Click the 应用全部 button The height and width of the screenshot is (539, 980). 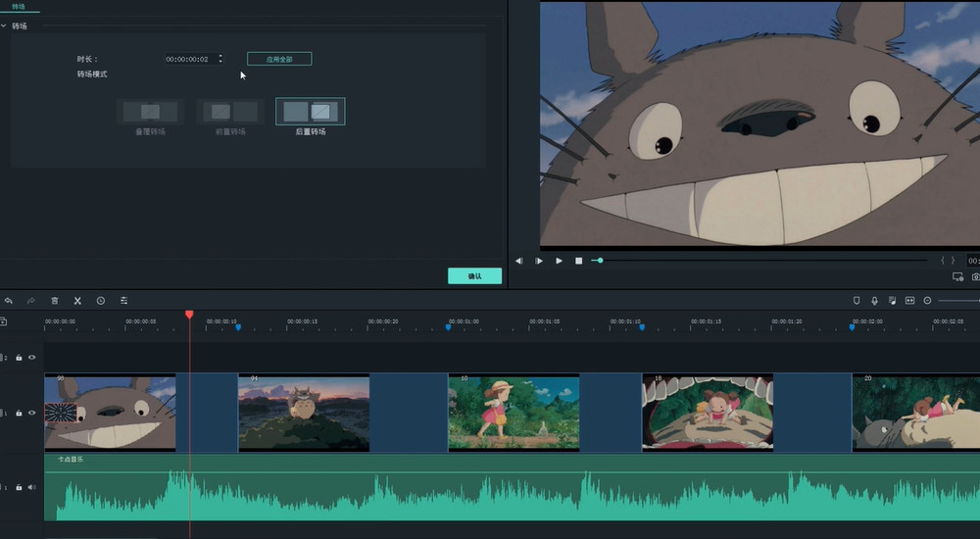[x=279, y=59]
